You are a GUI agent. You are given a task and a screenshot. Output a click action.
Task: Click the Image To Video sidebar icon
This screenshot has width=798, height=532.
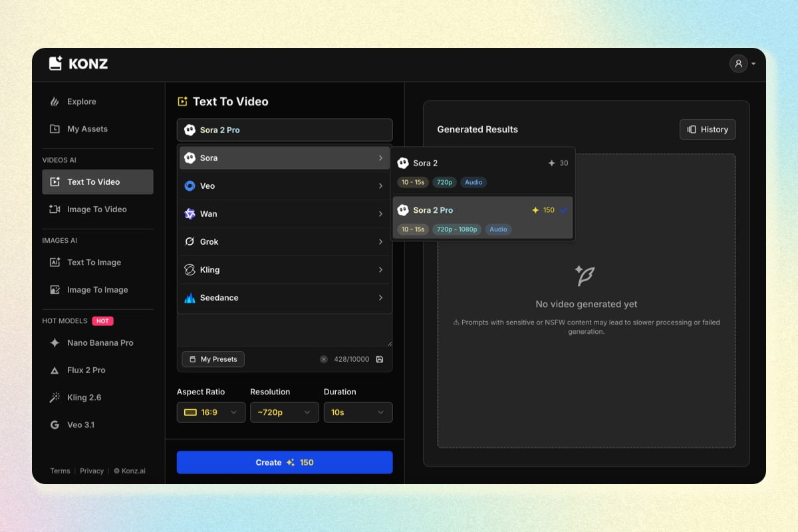55,209
